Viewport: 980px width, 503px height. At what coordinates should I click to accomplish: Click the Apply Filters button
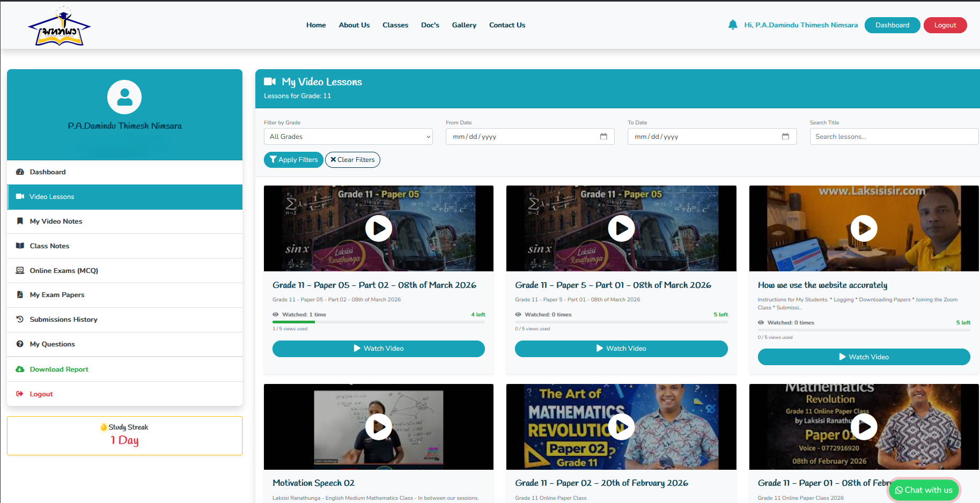click(x=293, y=159)
